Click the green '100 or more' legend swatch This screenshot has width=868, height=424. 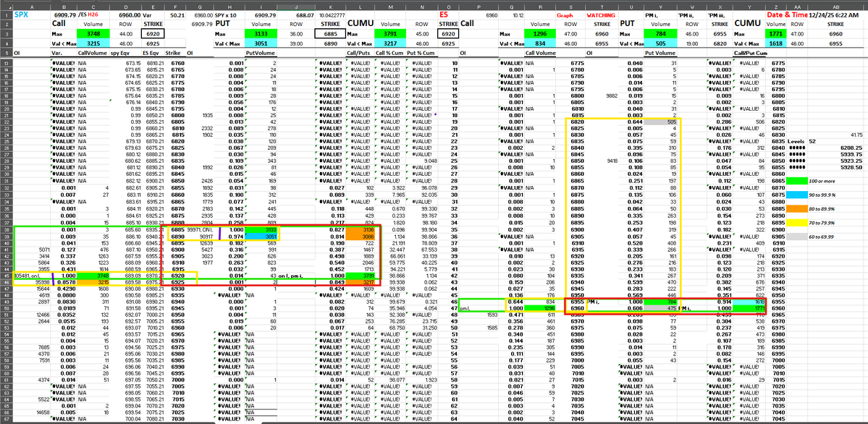coord(796,181)
